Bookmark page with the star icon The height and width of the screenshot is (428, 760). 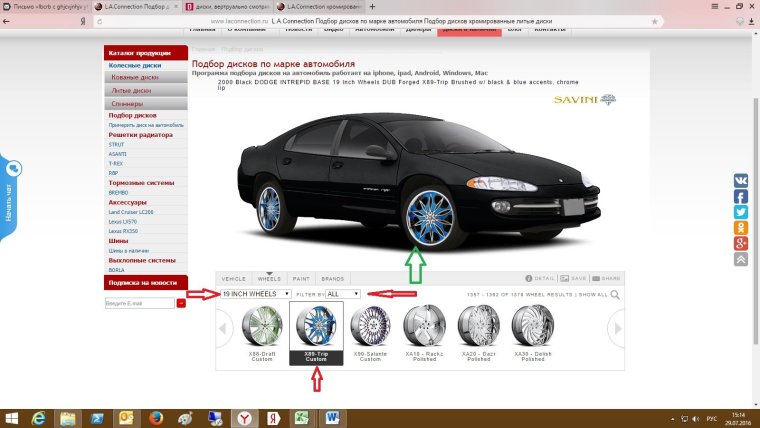click(x=654, y=21)
